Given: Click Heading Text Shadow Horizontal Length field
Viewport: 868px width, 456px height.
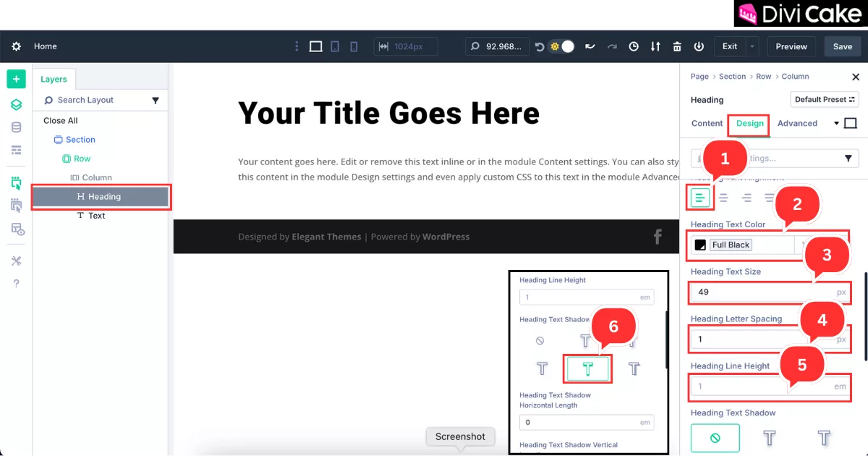Looking at the screenshot, I should pos(587,423).
